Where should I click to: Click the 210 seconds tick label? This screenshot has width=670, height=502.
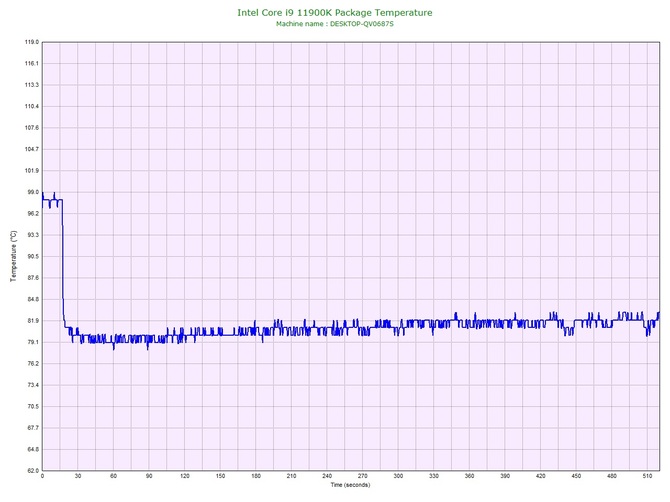(x=291, y=476)
